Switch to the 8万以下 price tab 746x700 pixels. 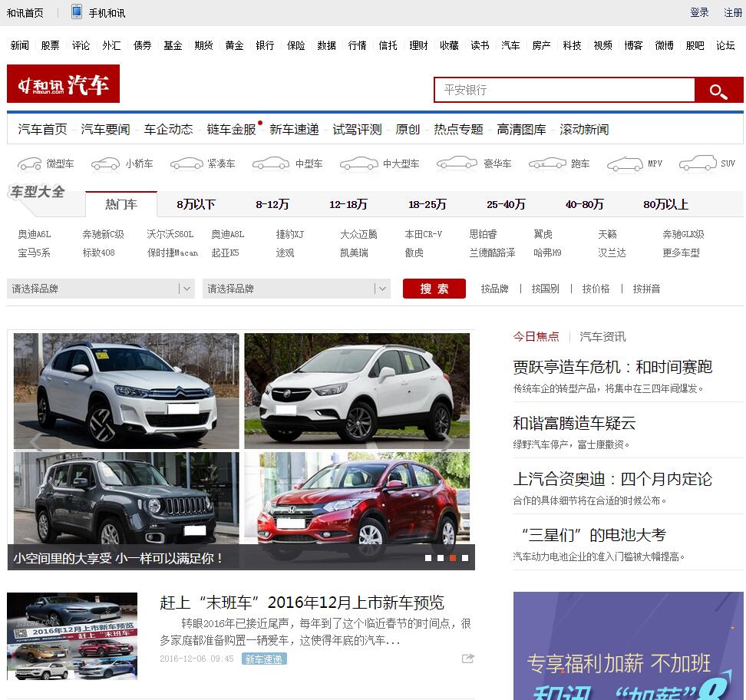pos(196,205)
